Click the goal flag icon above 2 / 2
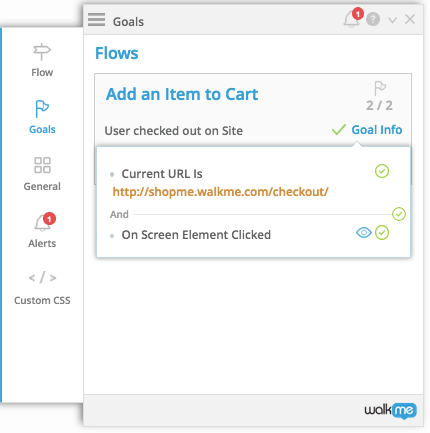 tap(380, 88)
